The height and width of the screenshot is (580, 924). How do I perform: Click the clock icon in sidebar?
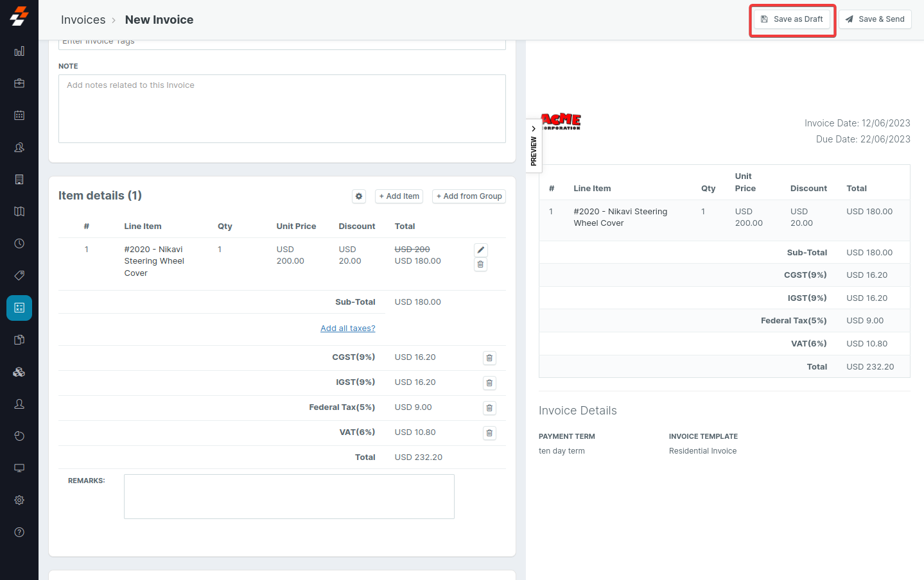coord(19,244)
